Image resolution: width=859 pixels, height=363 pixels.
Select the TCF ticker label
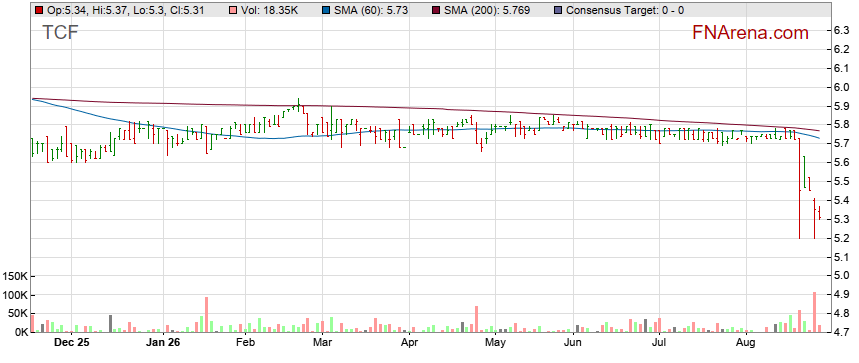point(60,33)
